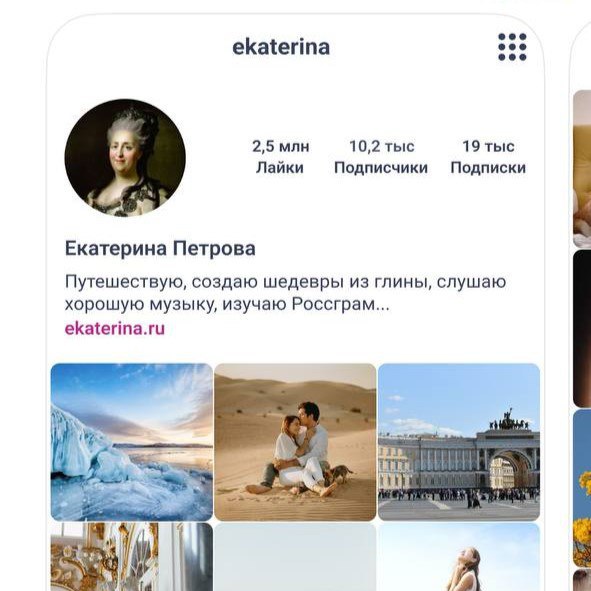The image size is (591, 591).
Task: Open the top photo on adjacent card
Action: click(582, 168)
